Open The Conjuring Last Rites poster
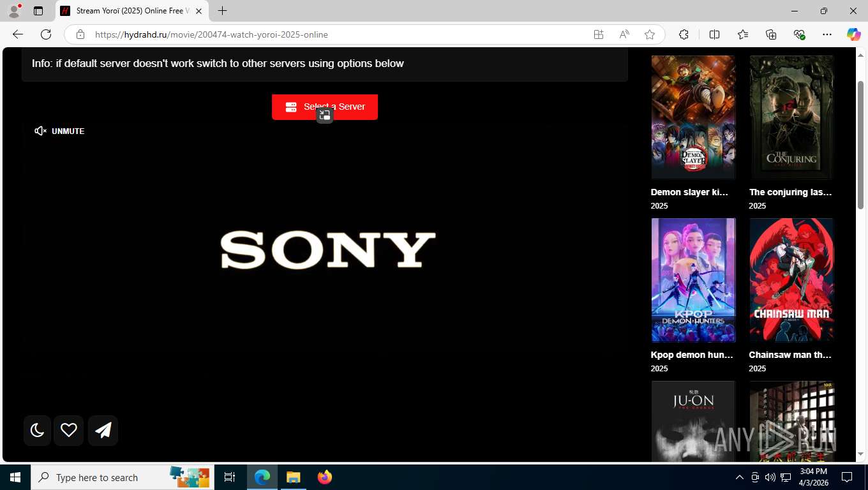The width and height of the screenshot is (868, 490). 791,117
